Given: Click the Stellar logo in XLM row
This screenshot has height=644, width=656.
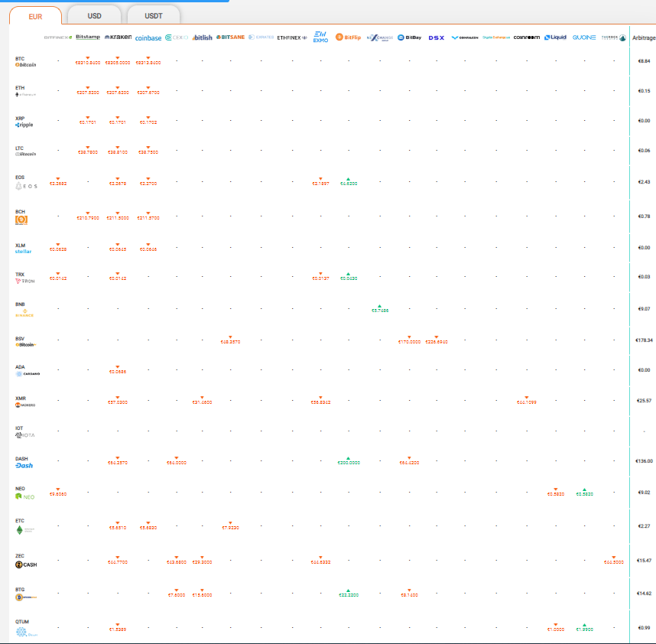Looking at the screenshot, I should 24,252.
